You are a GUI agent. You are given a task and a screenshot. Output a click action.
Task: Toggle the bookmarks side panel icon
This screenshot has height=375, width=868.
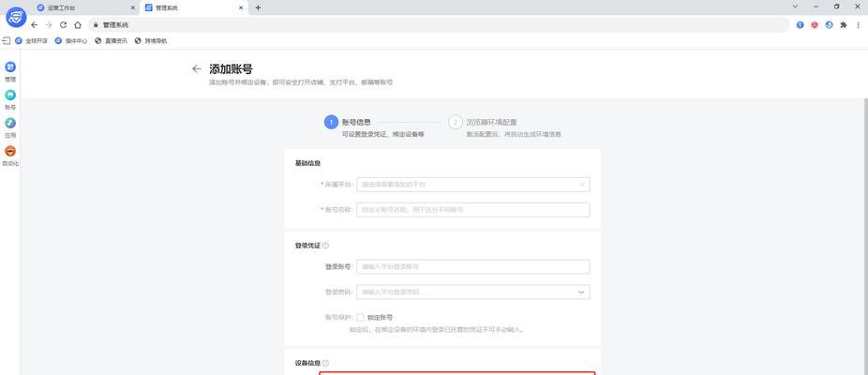point(7,40)
